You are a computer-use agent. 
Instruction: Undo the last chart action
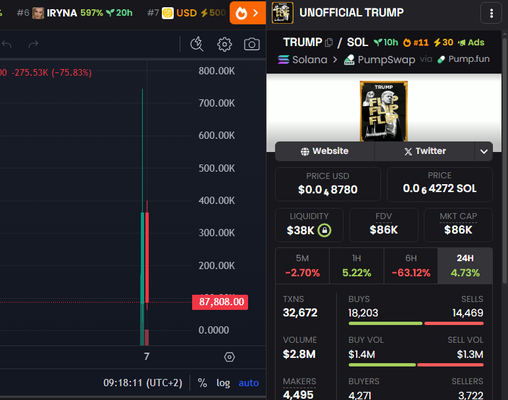(x=7, y=44)
